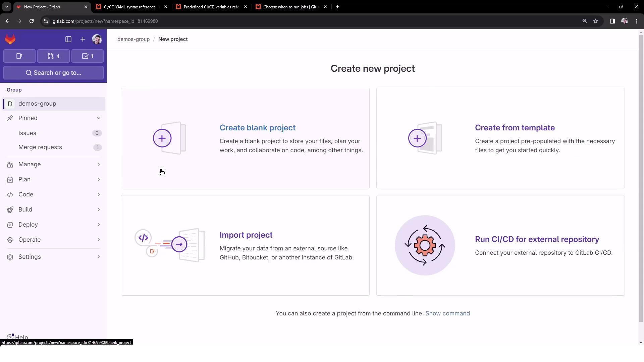Bookmark this page with star icon
The image size is (644, 362).
[x=596, y=21]
